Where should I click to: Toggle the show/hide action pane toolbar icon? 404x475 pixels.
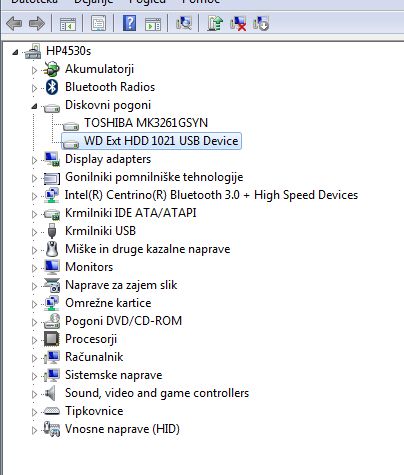click(153, 24)
